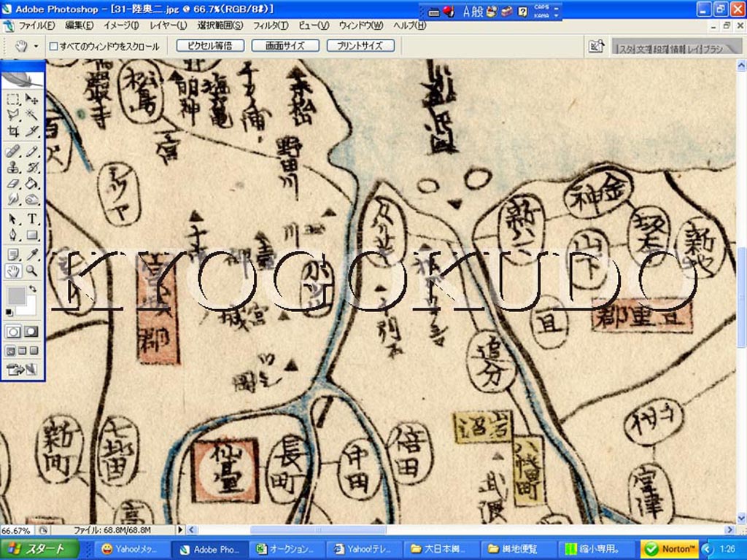Jump to ImageReady from toolbox bottom
The width and height of the screenshot is (747, 560).
[22, 369]
